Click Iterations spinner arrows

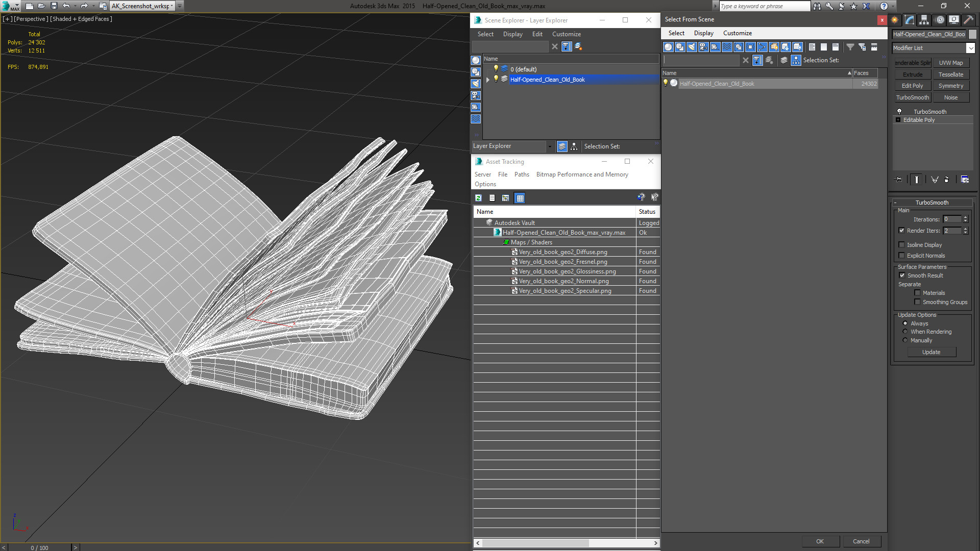point(965,219)
